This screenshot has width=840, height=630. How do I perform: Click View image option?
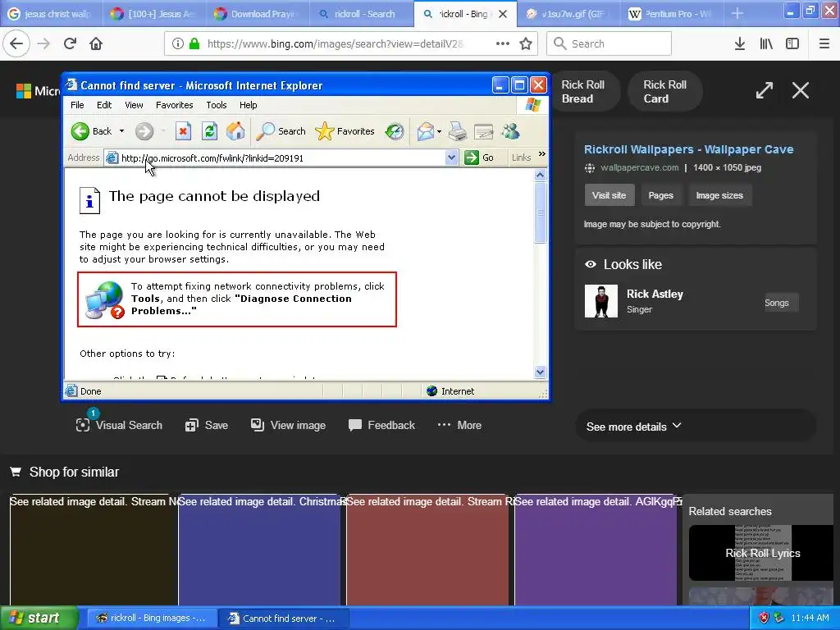click(x=288, y=425)
